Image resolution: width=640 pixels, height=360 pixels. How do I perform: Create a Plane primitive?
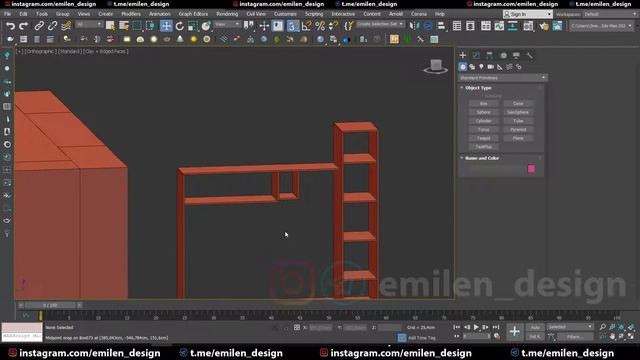(518, 138)
